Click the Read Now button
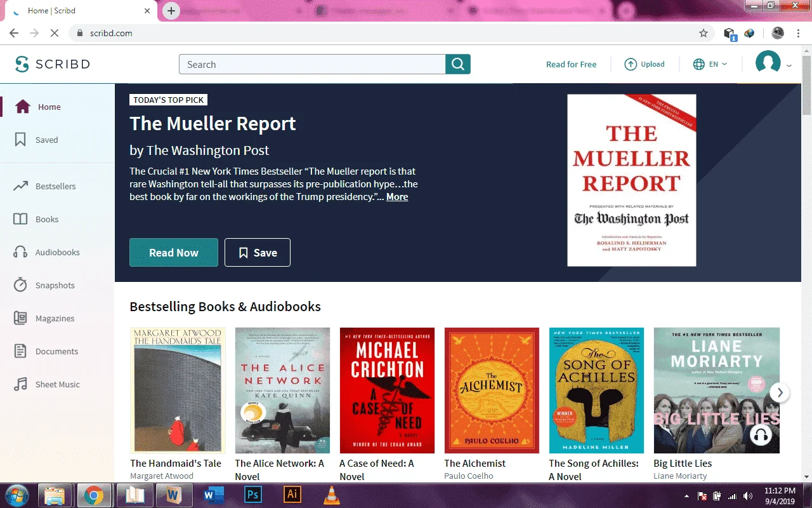The image size is (812, 508). (174, 252)
